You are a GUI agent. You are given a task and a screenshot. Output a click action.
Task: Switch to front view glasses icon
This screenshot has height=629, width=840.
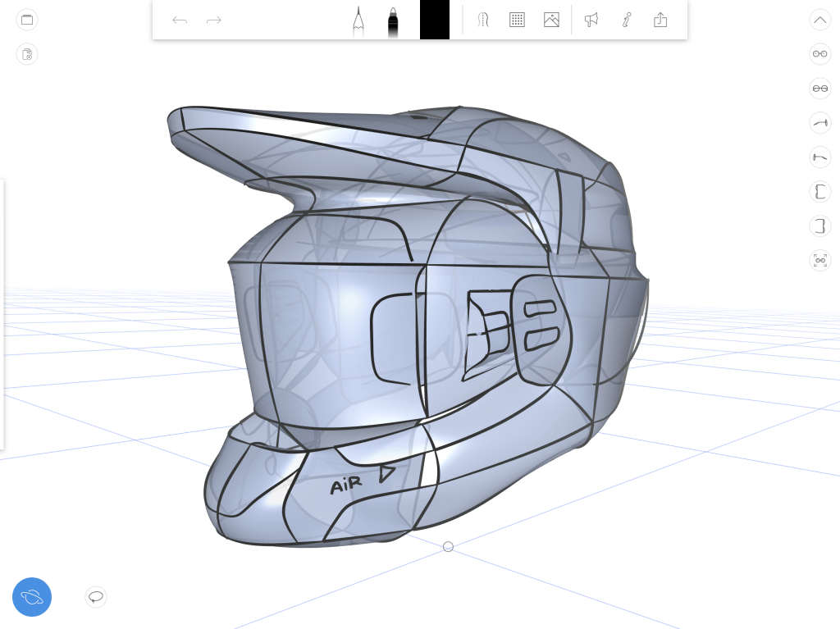[819, 54]
